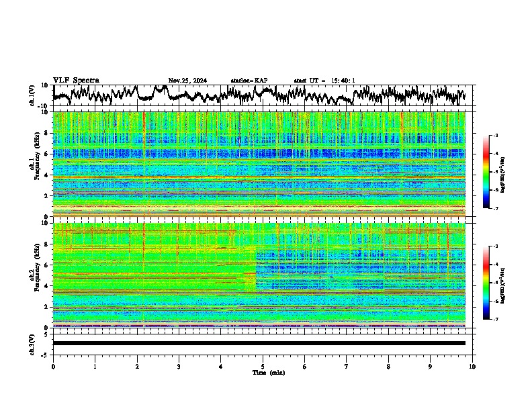Image resolution: width=532 pixels, height=411 pixels.
Task: Click the "Time (min)" x-axis label
Action: (x=269, y=373)
